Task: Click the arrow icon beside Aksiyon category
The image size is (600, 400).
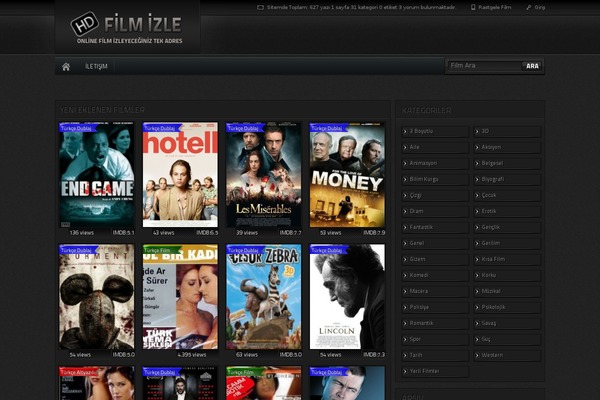Action: [x=477, y=147]
